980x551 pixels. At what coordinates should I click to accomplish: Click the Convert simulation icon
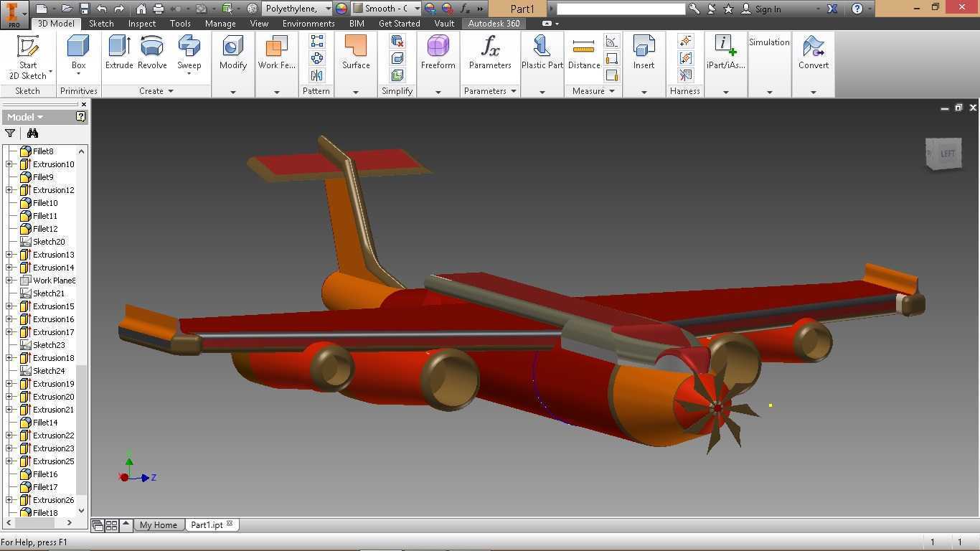(x=814, y=53)
